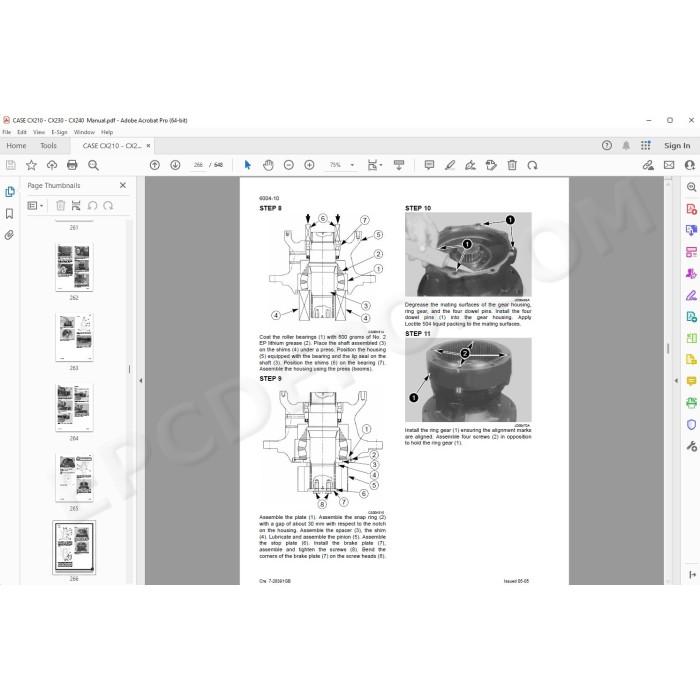Print the document with printer icon

click(72, 165)
